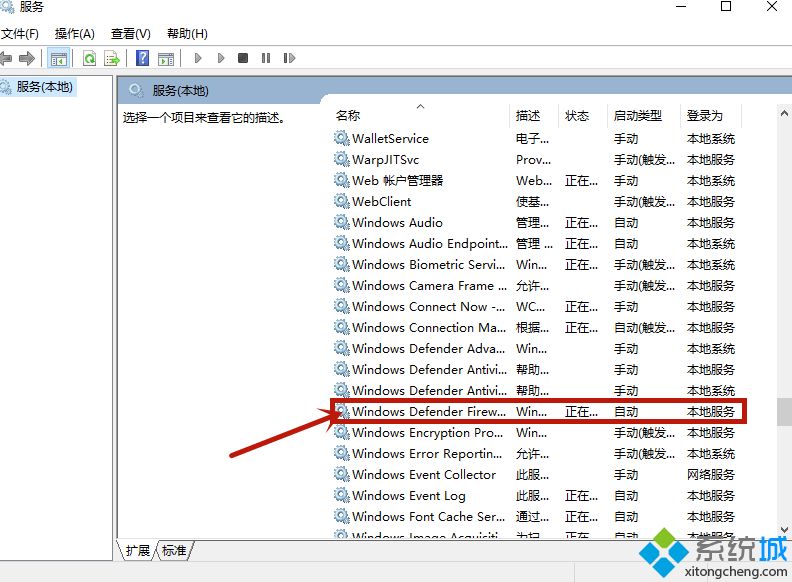792x582 pixels.
Task: Click the green Refresh toolbar icon
Action: [x=90, y=59]
